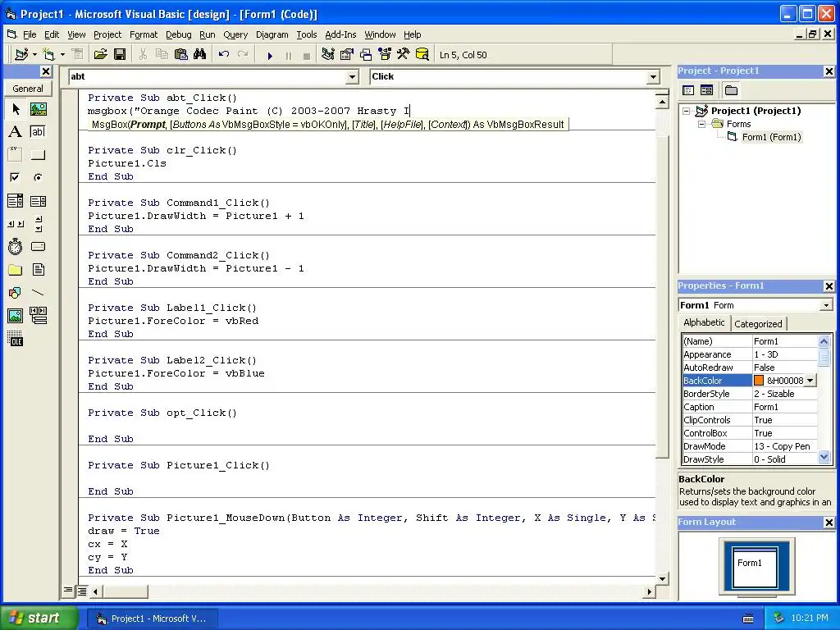840x630 pixels.
Task: Open Add Project dropdown arrow
Action: tap(34, 54)
